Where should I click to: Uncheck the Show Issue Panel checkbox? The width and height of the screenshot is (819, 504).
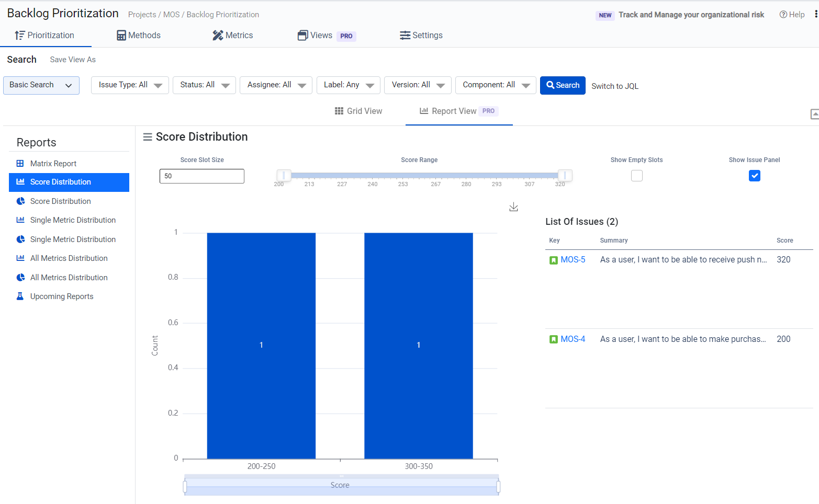pyautogui.click(x=754, y=176)
